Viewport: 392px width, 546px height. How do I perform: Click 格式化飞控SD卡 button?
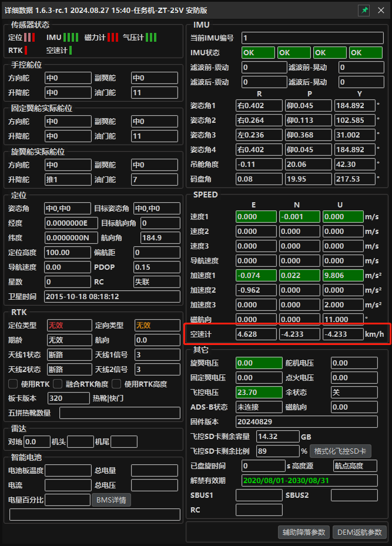point(340,451)
